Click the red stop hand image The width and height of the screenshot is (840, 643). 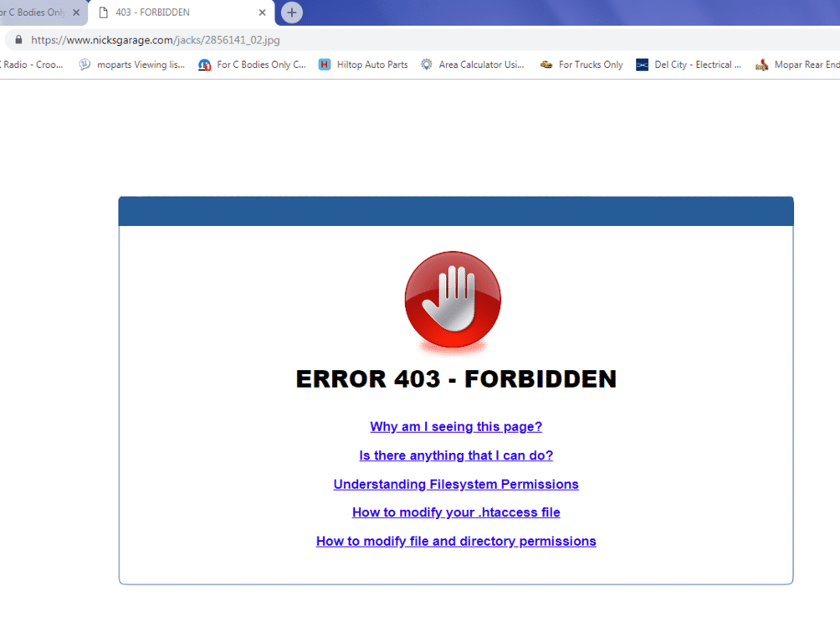(453, 300)
